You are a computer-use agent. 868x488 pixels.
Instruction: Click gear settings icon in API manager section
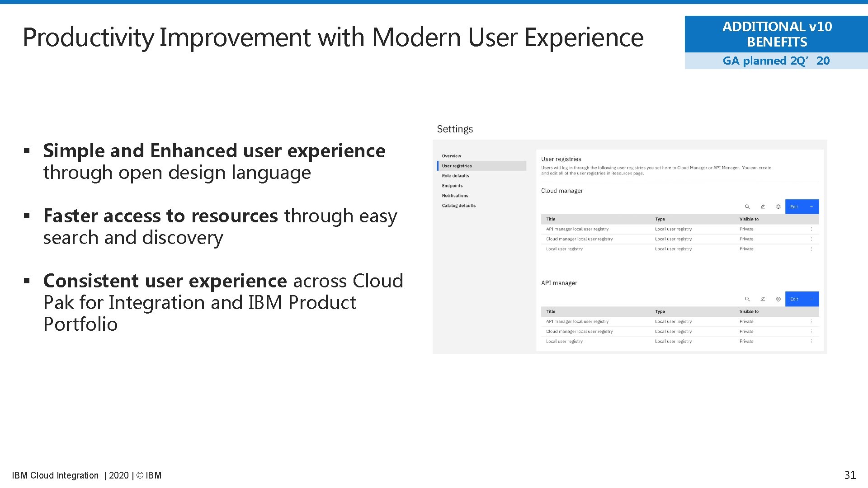[778, 299]
